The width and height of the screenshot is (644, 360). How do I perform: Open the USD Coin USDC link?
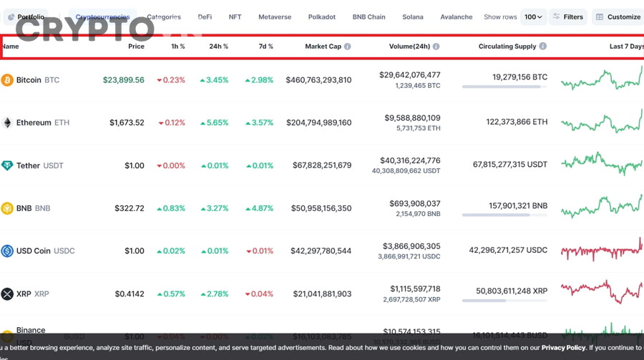46,250
